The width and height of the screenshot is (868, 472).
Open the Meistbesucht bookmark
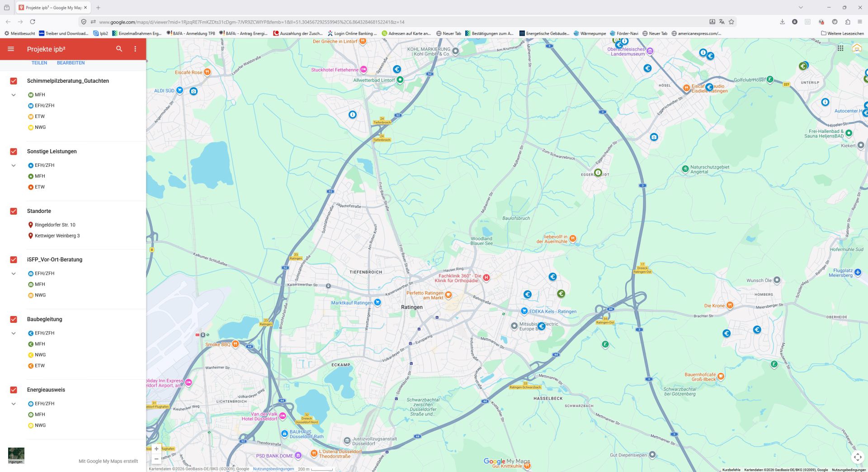(19, 33)
